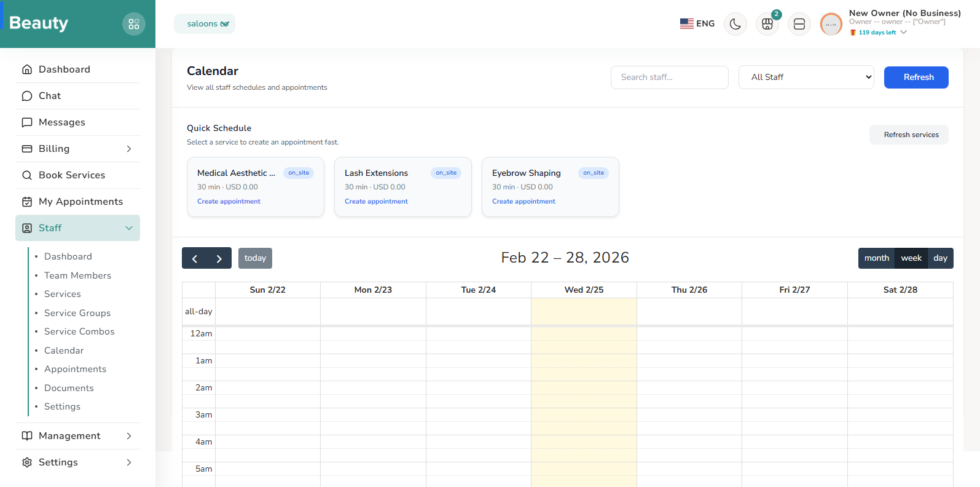Viewport: 980px width, 487px height.
Task: Expand the Billing menu chevron
Action: (129, 149)
